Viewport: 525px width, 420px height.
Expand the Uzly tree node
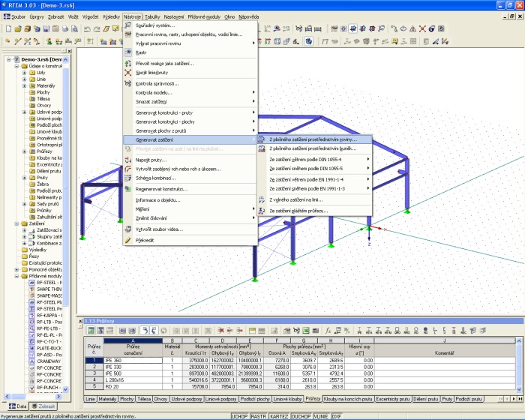pyautogui.click(x=25, y=73)
